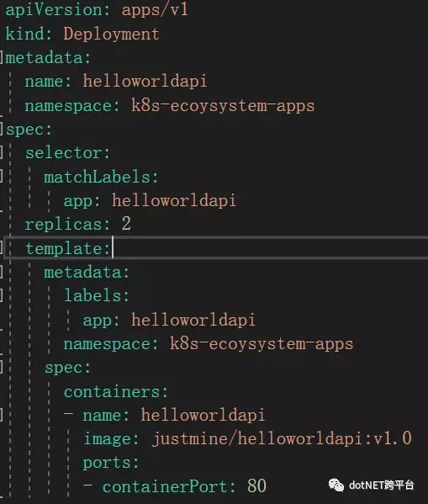
Task: Click the image value justmine/helloworldapi:v1.0
Action: click(x=282, y=438)
